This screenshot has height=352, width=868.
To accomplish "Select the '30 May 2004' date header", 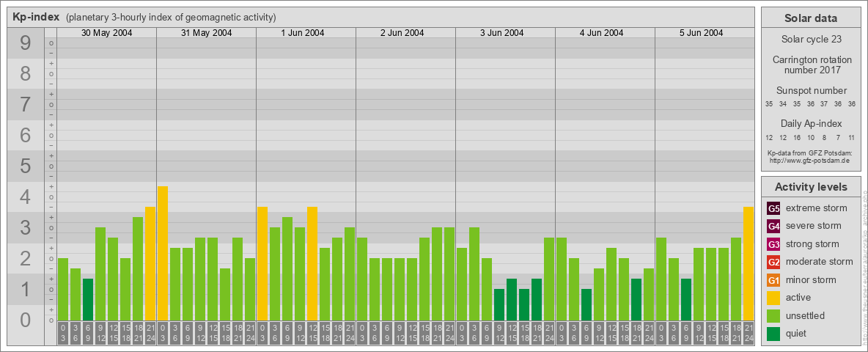I will tap(107, 33).
